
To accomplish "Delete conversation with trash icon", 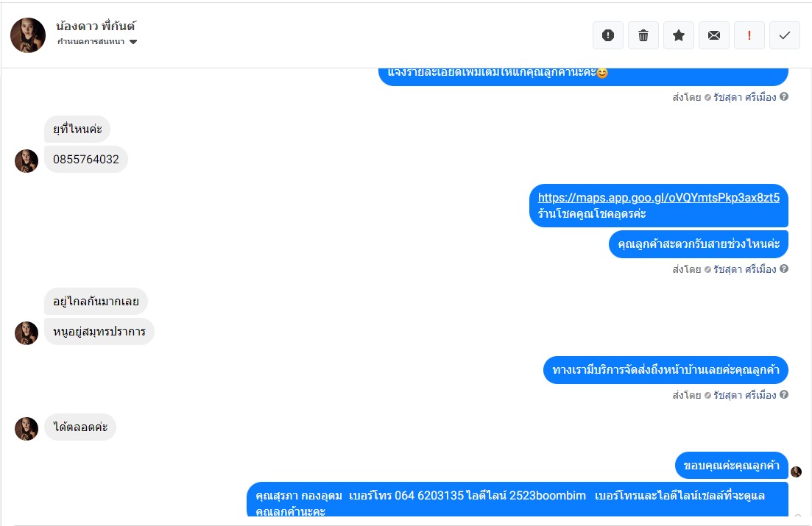I will (x=643, y=35).
